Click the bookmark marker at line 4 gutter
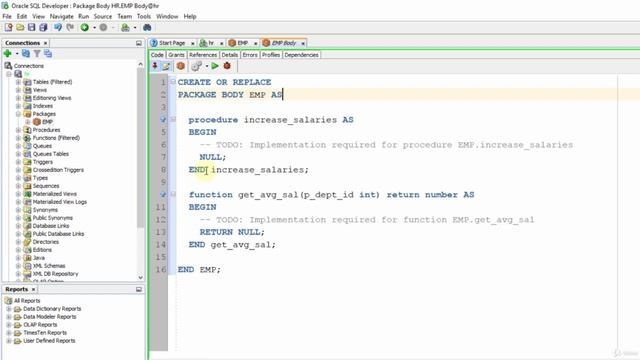The height and width of the screenshot is (360, 640). pyautogui.click(x=163, y=120)
